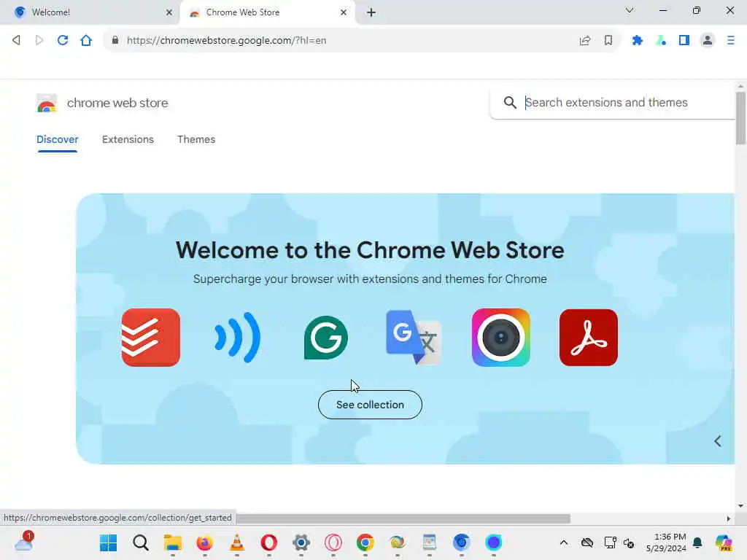Click the horizontal scrollbar right arrow
The image size is (747, 560).
tap(729, 518)
